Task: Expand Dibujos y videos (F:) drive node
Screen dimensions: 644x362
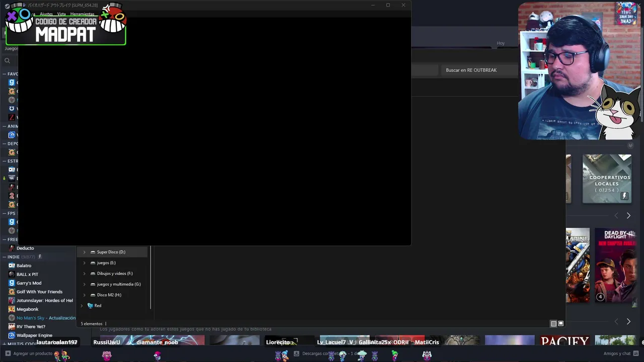Action: 84,274
